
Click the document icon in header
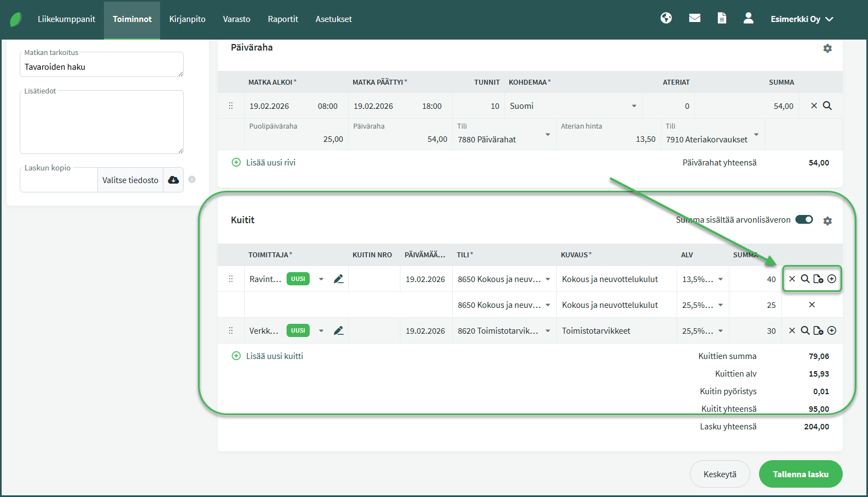[x=722, y=18]
